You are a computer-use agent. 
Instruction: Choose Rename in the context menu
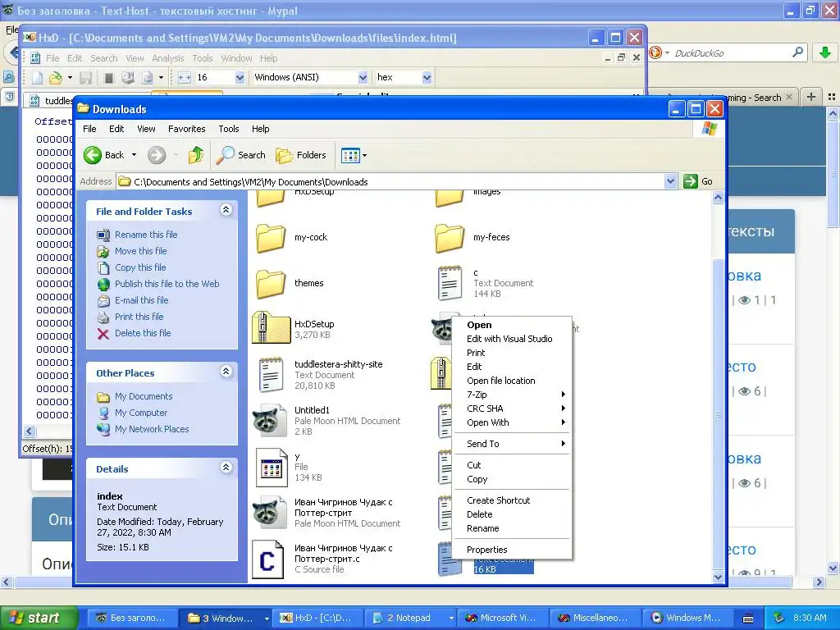pos(512,529)
